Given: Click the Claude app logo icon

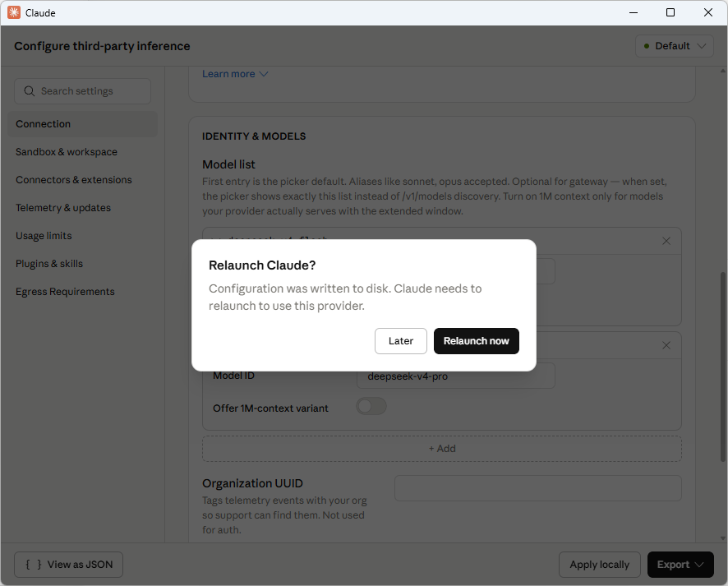Looking at the screenshot, I should pyautogui.click(x=14, y=12).
